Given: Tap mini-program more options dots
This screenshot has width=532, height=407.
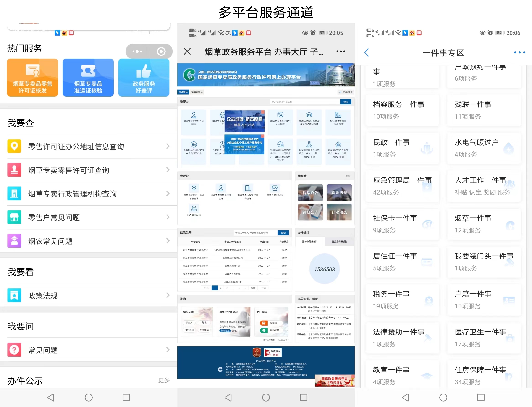Looking at the screenshot, I should 137,51.
